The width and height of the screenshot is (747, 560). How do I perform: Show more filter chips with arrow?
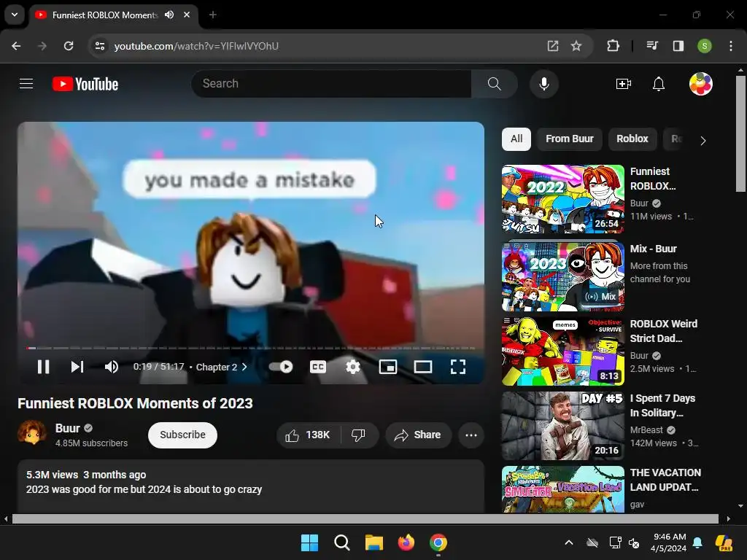click(x=703, y=141)
